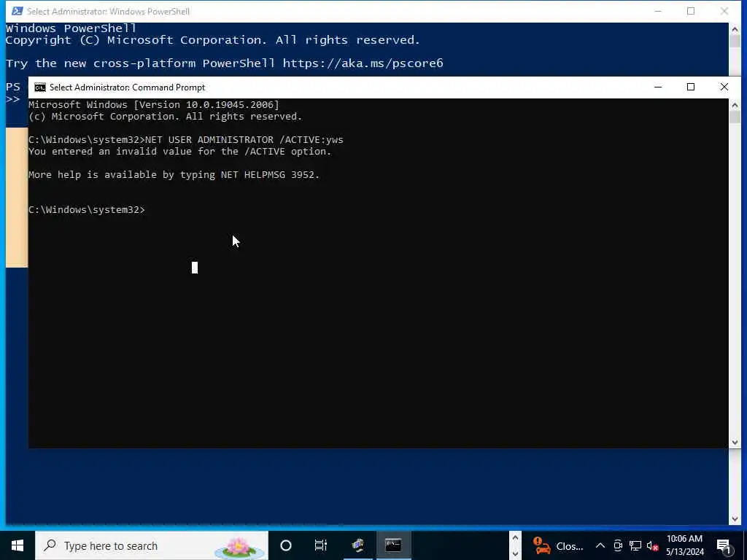Go to the previous taskbar row with the up arrow
Viewport: 747px width, 560px height.
515,538
